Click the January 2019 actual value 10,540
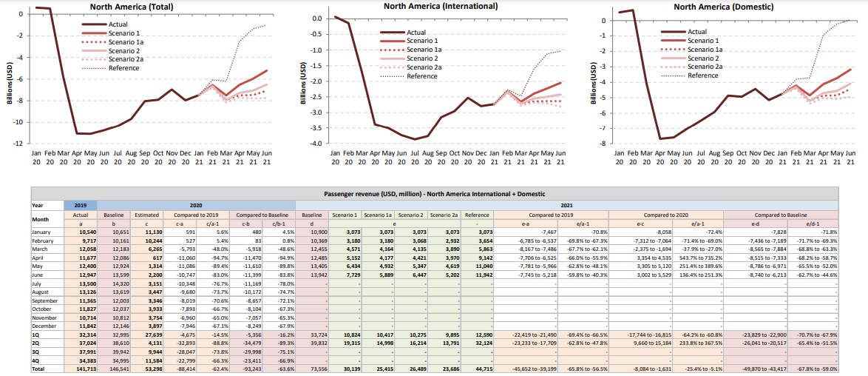 click(88, 232)
